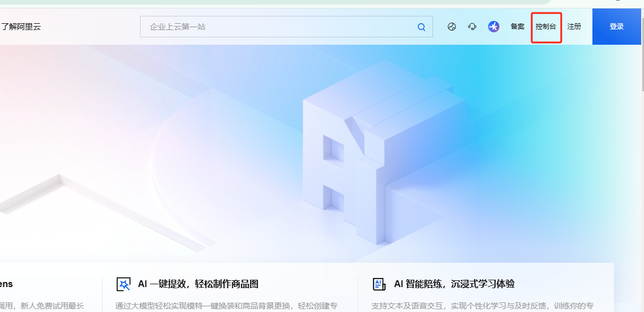
Task: Open the 备案 menu item
Action: click(518, 27)
